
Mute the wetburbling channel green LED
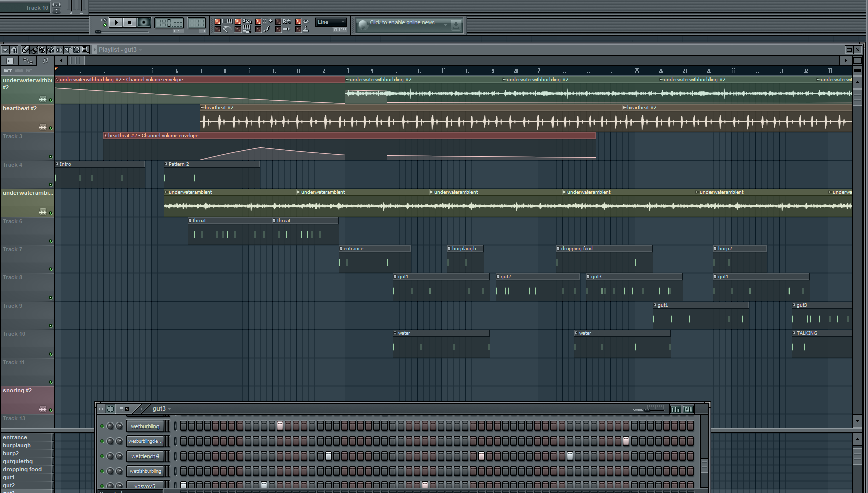102,426
